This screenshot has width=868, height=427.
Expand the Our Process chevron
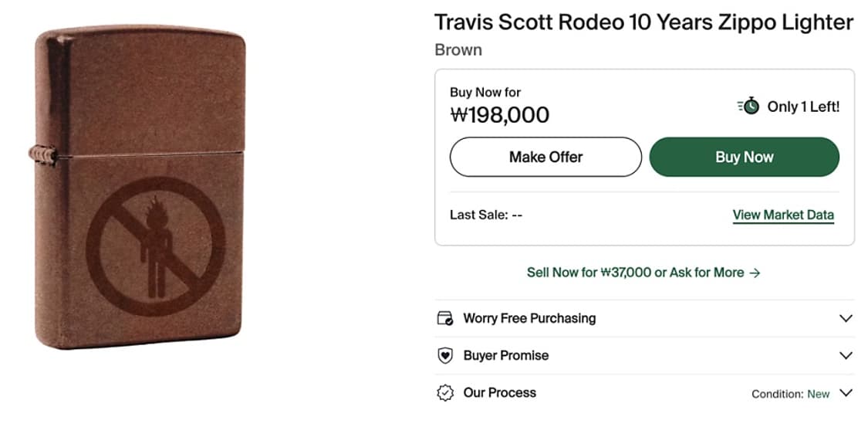[846, 393]
